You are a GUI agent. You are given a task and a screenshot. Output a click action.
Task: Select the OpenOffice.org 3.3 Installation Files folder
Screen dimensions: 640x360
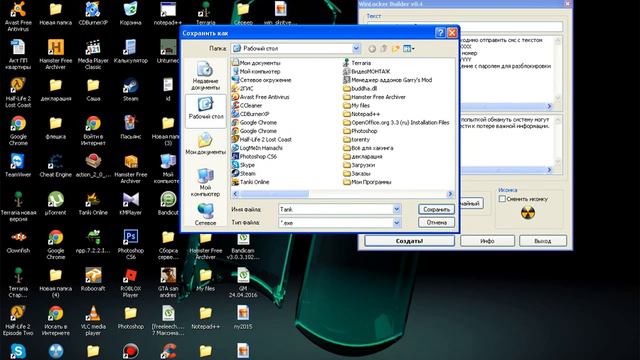coord(396,122)
